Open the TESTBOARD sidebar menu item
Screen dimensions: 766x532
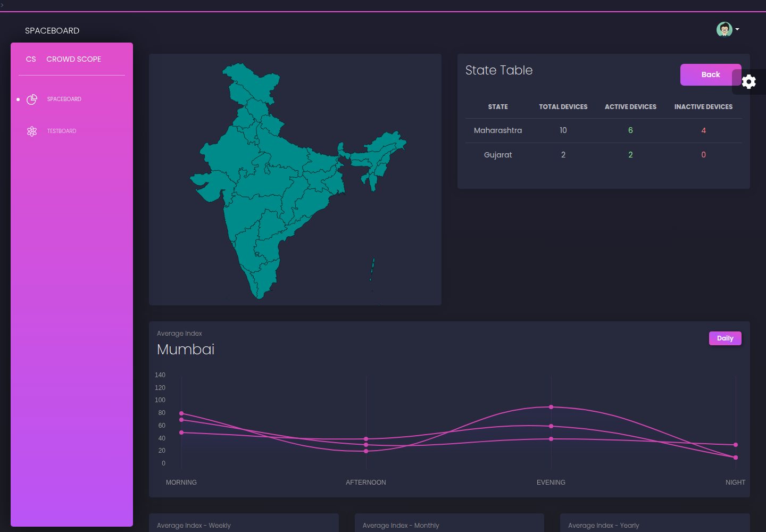tap(61, 131)
